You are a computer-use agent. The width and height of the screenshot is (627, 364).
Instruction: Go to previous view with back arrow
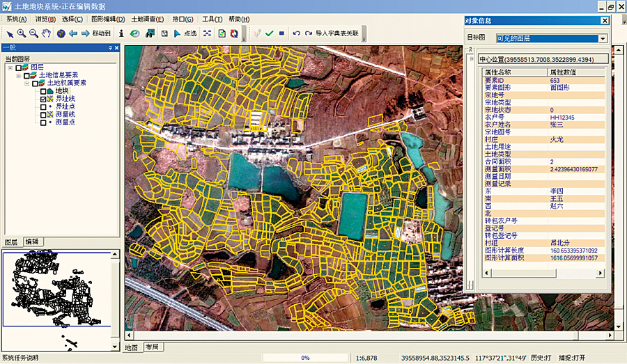pos(72,33)
